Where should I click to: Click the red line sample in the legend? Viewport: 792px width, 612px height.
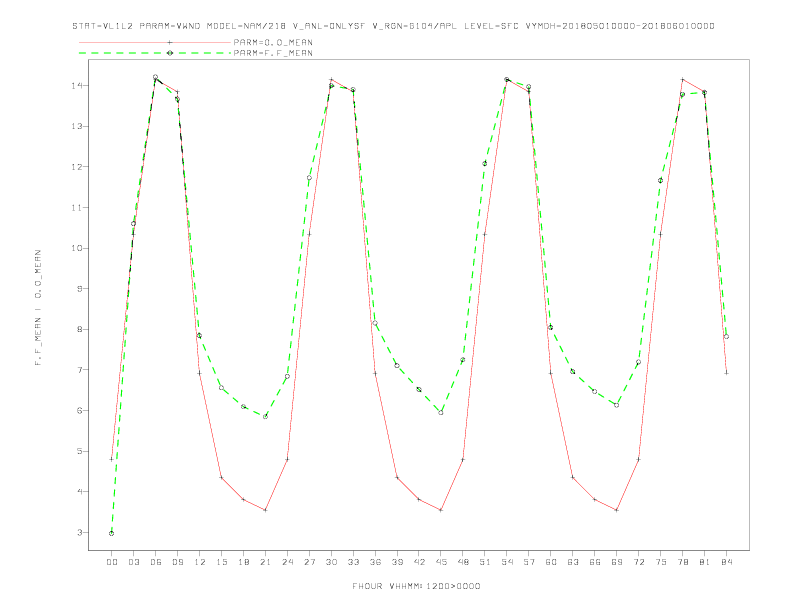(155, 42)
